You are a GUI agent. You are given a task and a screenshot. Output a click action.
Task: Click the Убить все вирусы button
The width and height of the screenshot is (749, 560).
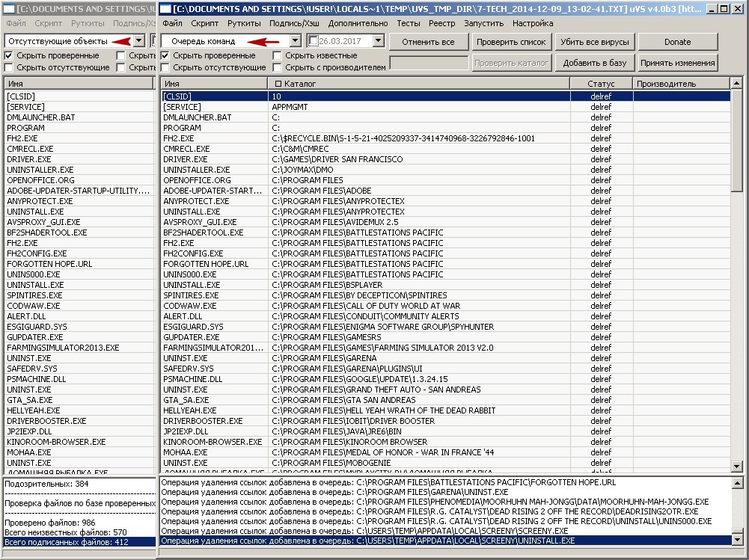594,42
